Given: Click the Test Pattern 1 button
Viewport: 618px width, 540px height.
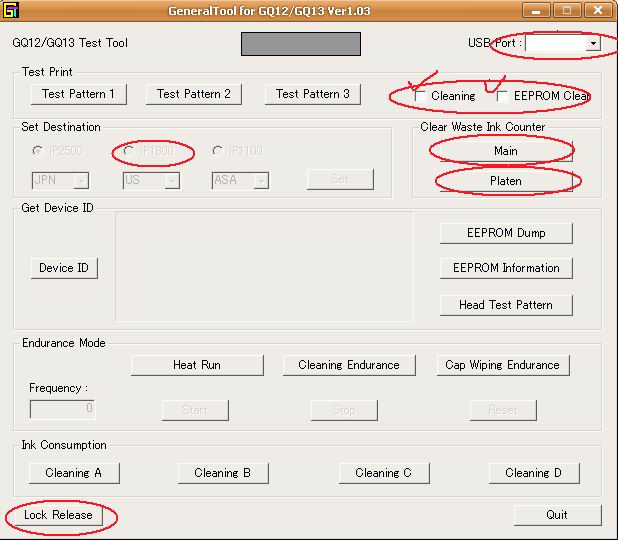Looking at the screenshot, I should click(x=78, y=94).
